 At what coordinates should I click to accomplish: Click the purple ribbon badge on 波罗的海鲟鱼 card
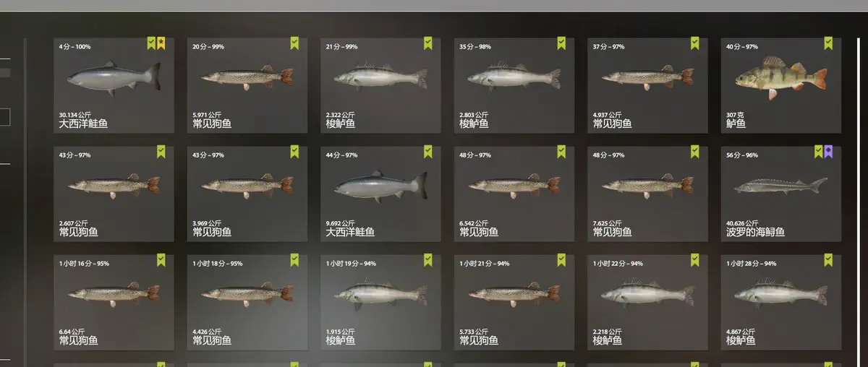(828, 152)
